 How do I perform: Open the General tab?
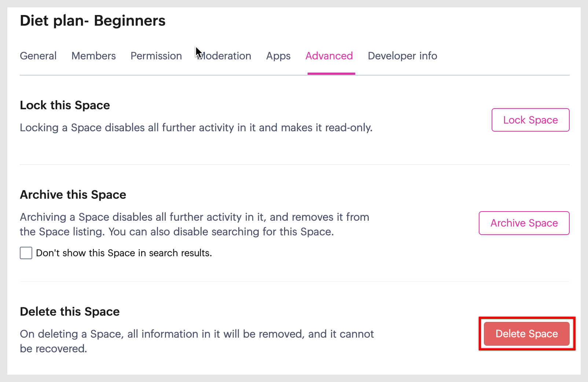(x=38, y=56)
